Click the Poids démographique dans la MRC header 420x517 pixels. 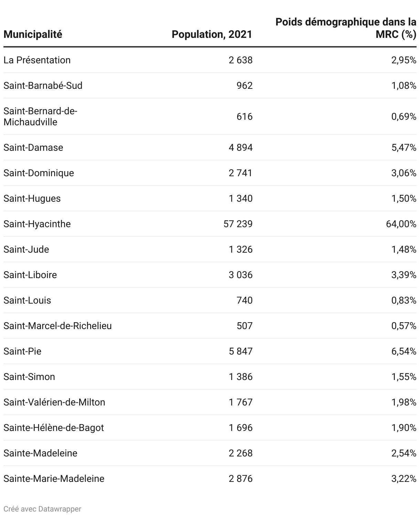[346, 28]
